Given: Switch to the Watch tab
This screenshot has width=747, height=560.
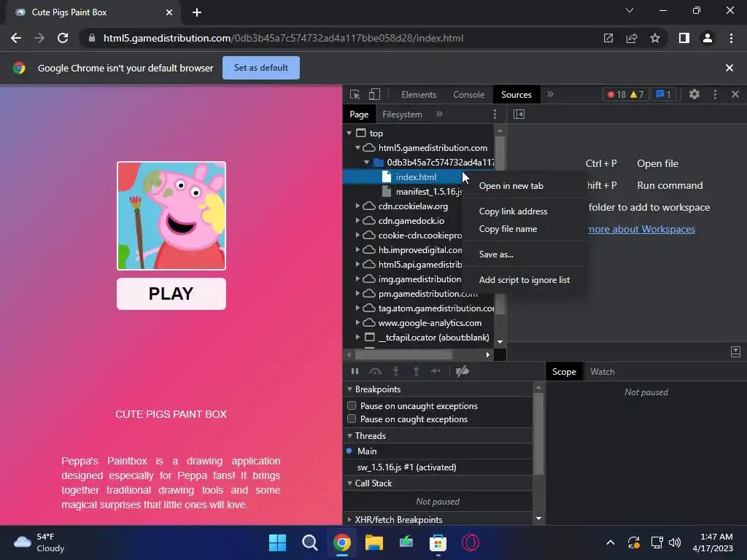Looking at the screenshot, I should (602, 371).
